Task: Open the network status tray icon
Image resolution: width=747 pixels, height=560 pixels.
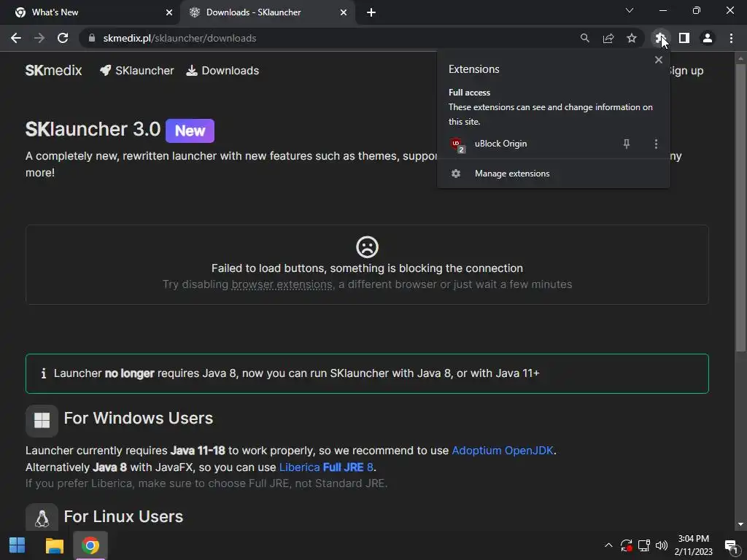Action: 644,545
